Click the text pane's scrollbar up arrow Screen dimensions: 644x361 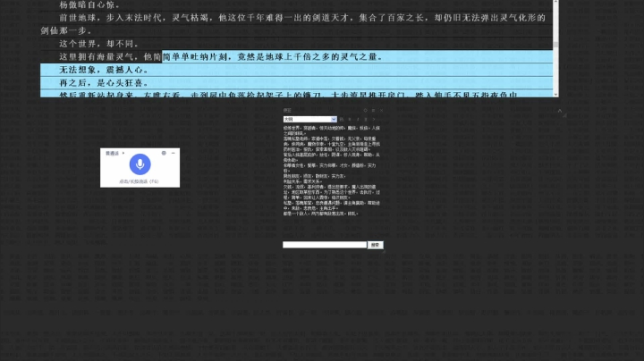(x=555, y=2)
